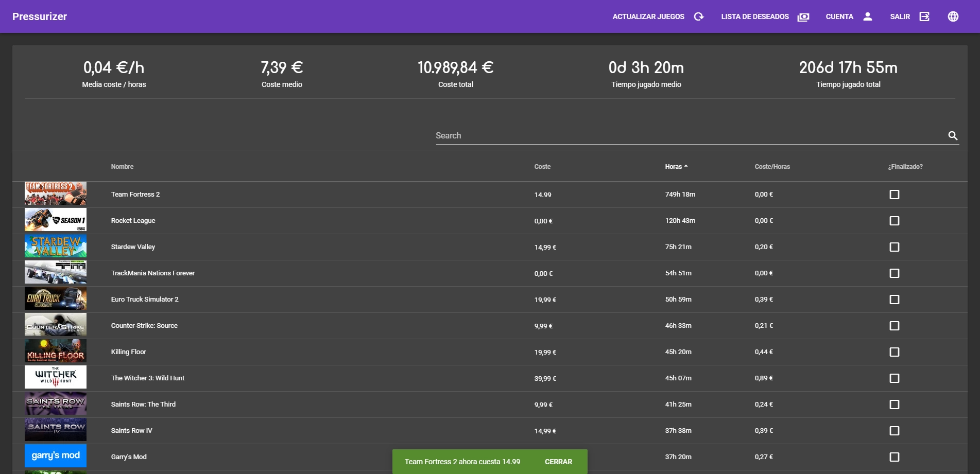Dismiss notification with CERRAR
980x474 pixels.
coord(558,462)
